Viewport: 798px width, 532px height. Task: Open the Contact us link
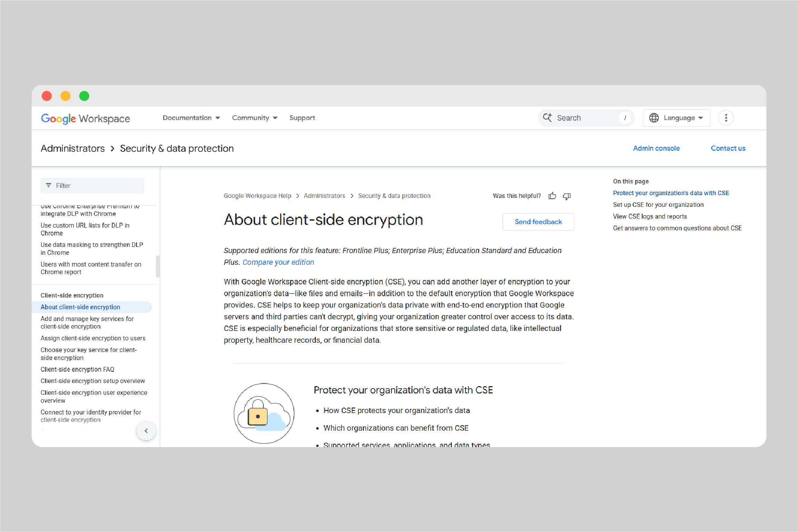(728, 148)
